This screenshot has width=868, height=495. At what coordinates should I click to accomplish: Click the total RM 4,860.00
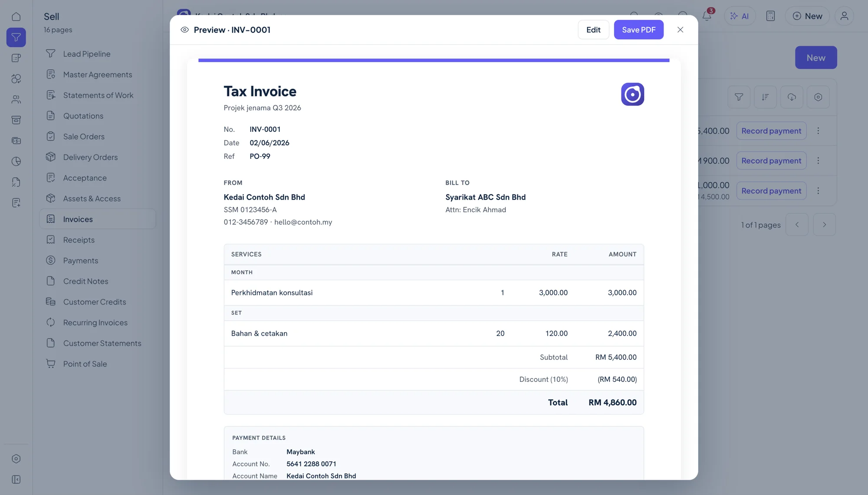(x=612, y=403)
